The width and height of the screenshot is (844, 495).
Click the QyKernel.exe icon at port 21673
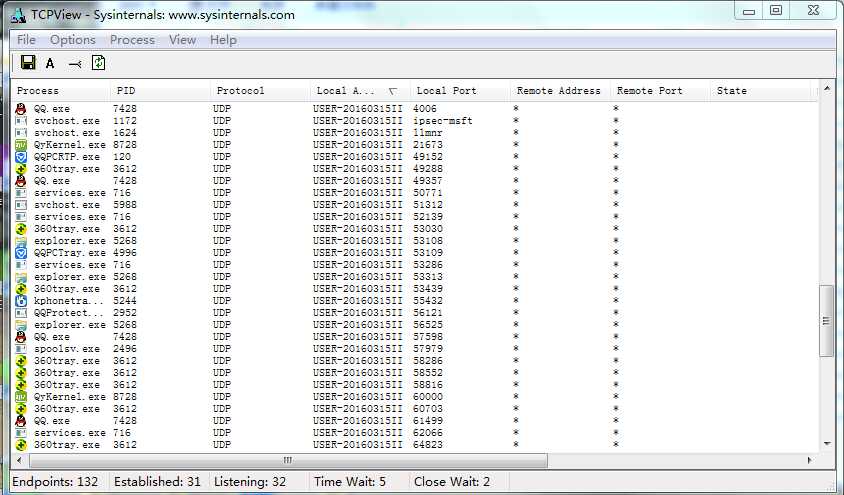[20, 145]
